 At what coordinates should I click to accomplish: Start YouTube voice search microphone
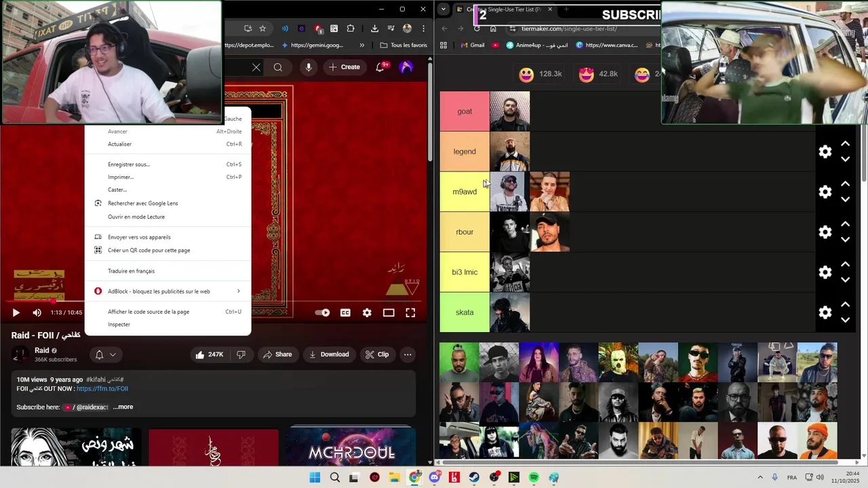(309, 67)
